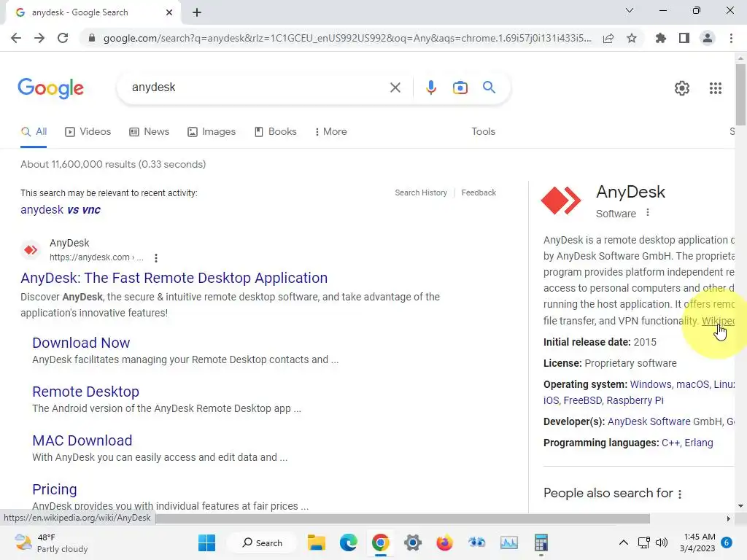Open People also search for options dots
The image size is (747, 560).
click(x=680, y=494)
